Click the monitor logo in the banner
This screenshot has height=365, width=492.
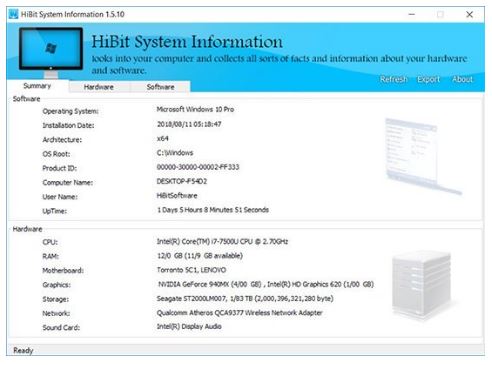(51, 53)
